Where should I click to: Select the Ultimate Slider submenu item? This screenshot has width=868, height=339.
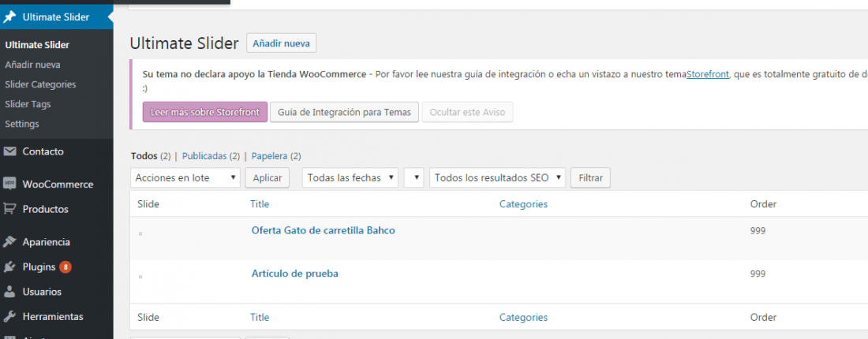(x=37, y=45)
